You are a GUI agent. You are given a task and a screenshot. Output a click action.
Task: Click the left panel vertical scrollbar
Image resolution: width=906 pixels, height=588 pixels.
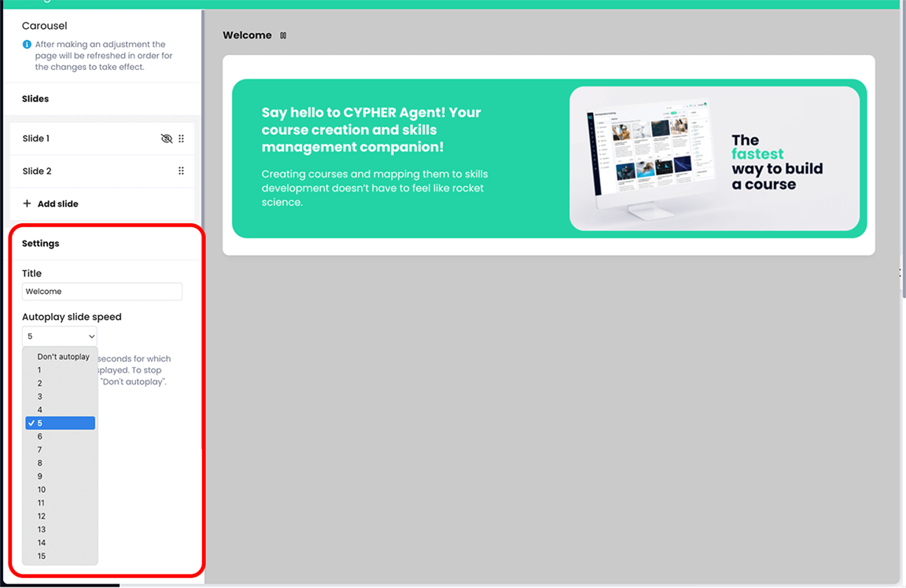point(203,231)
